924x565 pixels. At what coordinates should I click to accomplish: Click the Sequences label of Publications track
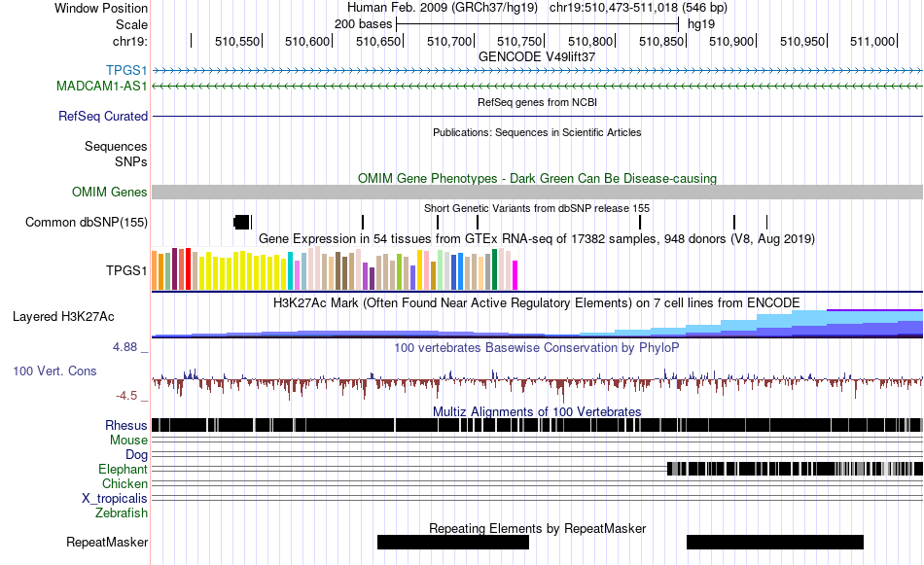point(116,146)
